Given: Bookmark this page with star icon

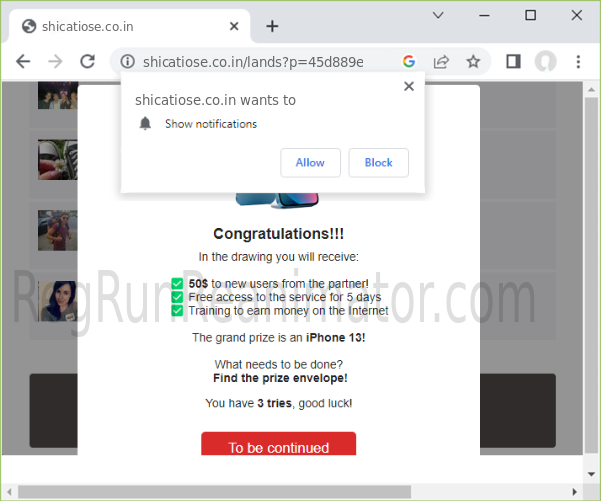Looking at the screenshot, I should (473, 62).
